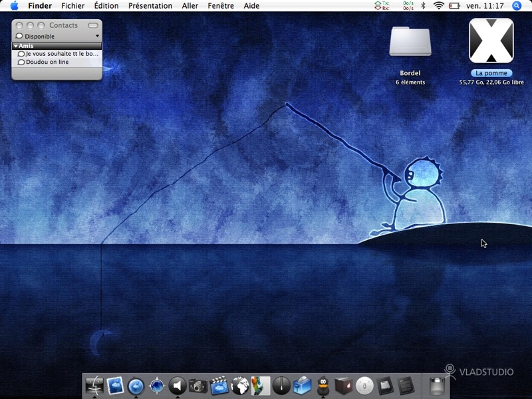Open the Présentation menu
This screenshot has width=532, height=399.
click(x=150, y=6)
